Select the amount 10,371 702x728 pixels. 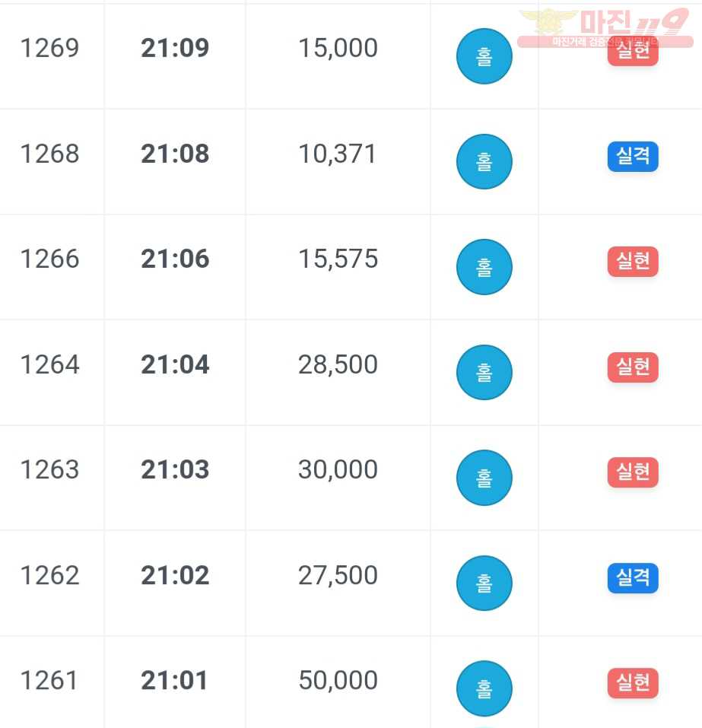click(x=337, y=154)
